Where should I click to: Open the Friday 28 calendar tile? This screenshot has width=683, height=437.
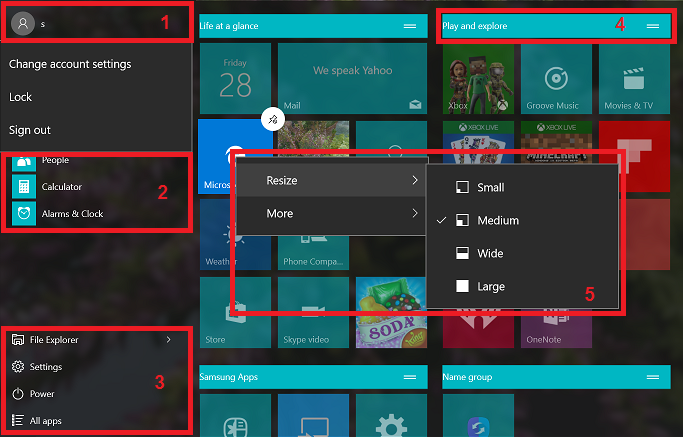235,78
